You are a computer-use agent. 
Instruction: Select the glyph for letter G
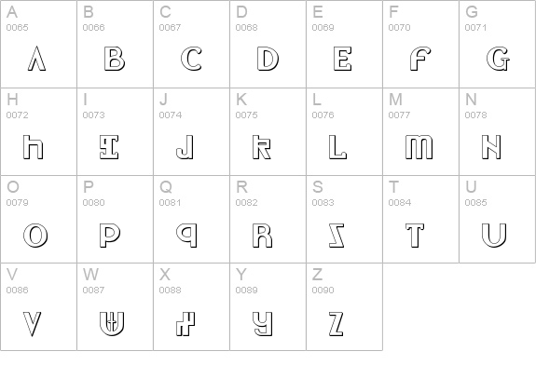[498, 59]
